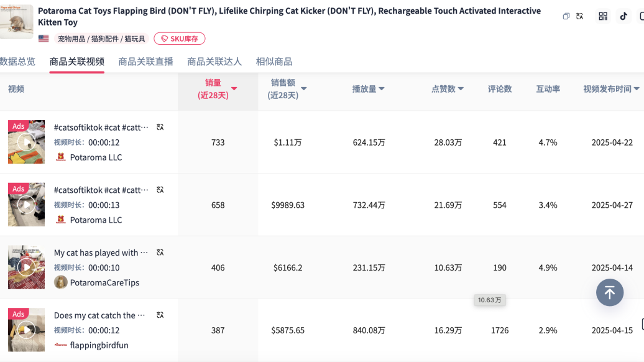Viewport: 644px width, 362px height.
Task: Translate the first #catsoftiktok video caption
Action: tap(160, 127)
